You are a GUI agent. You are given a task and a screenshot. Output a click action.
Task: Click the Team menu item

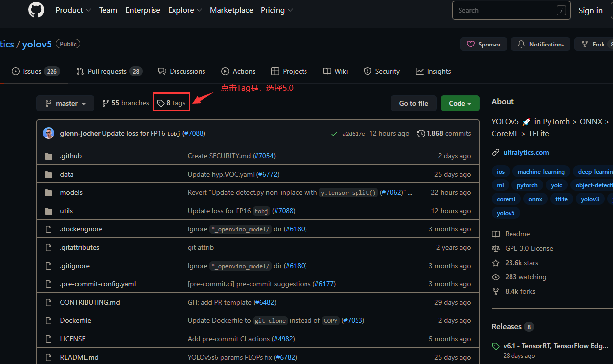(x=108, y=10)
